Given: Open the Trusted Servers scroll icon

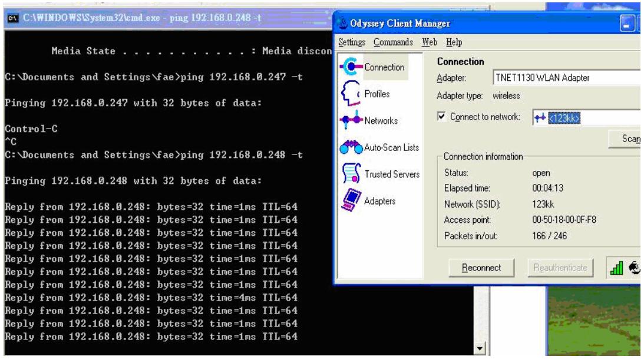Looking at the screenshot, I should coord(351,173).
